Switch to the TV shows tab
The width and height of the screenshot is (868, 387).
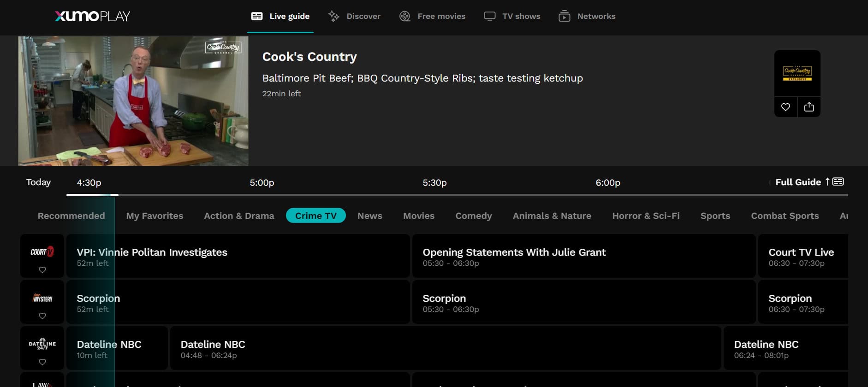512,16
